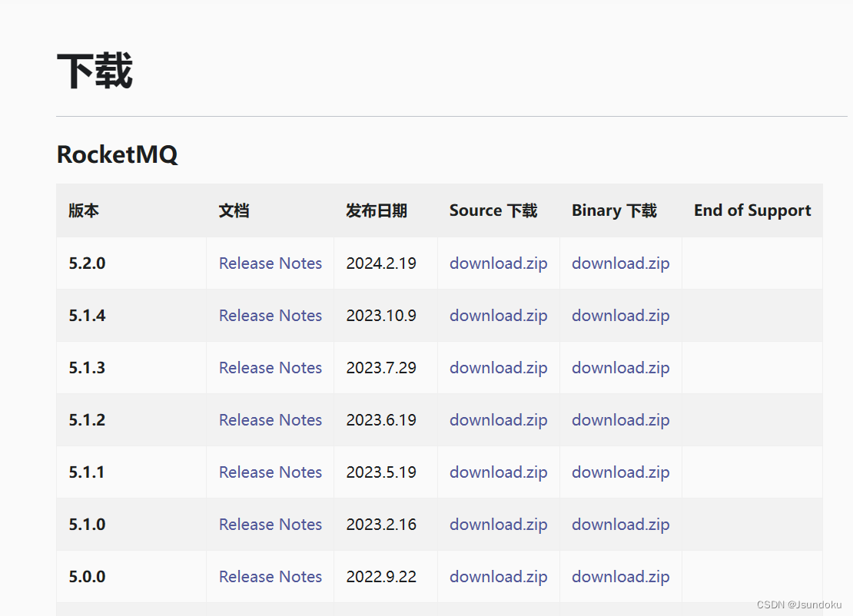853x616 pixels.
Task: Download source zip for version 5.1.3
Action: [498, 368]
